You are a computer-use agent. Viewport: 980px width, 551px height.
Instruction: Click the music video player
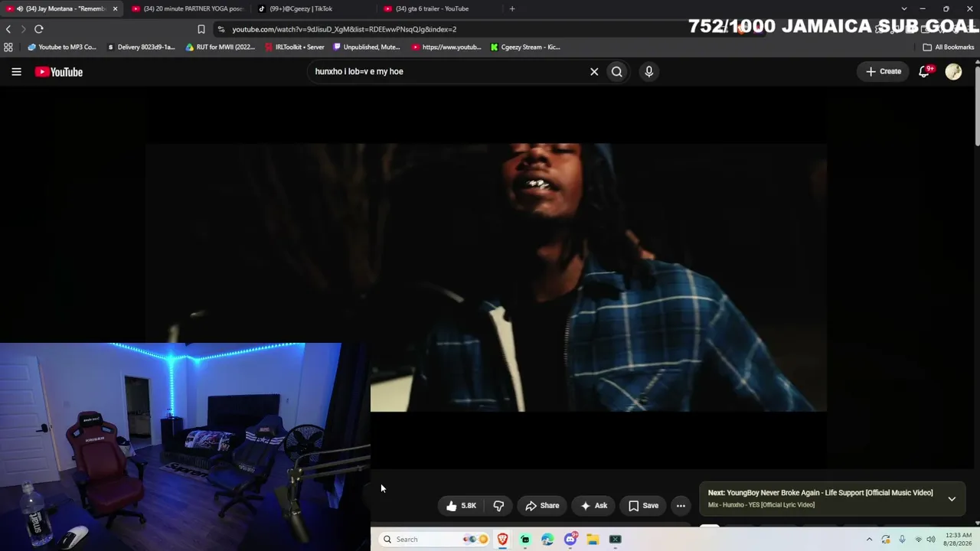(486, 277)
